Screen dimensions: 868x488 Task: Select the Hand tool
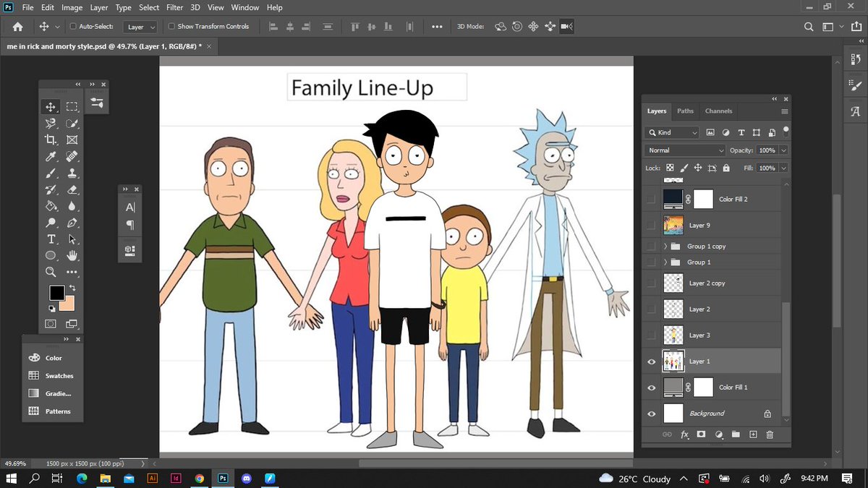72,256
